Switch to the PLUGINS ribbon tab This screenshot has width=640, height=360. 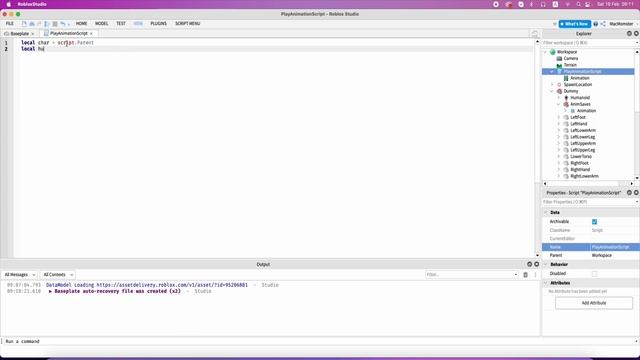tap(158, 24)
